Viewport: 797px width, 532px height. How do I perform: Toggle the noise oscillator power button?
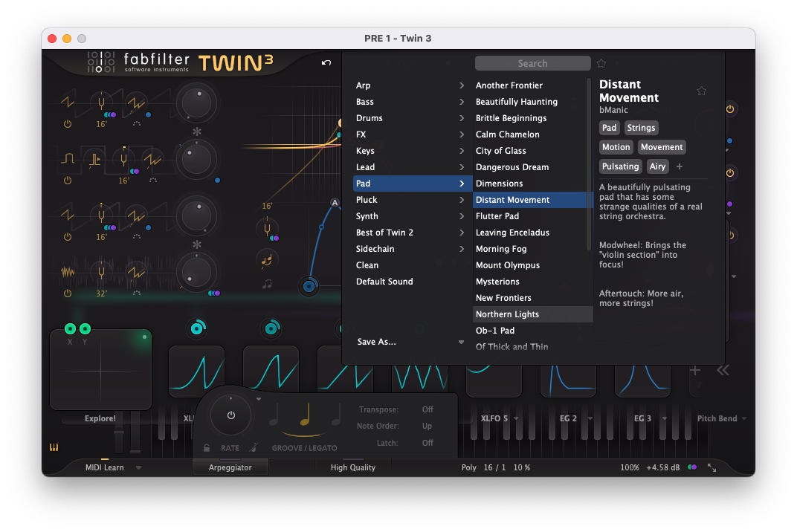[68, 293]
